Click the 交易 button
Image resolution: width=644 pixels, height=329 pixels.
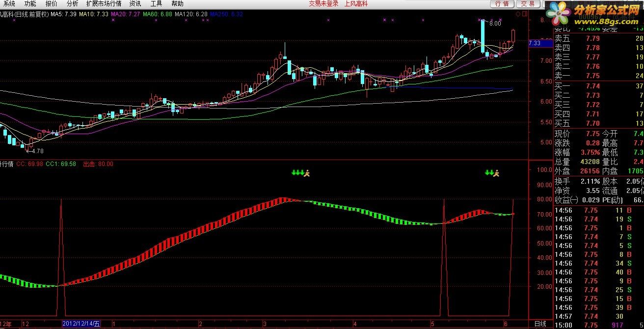(x=528, y=4)
